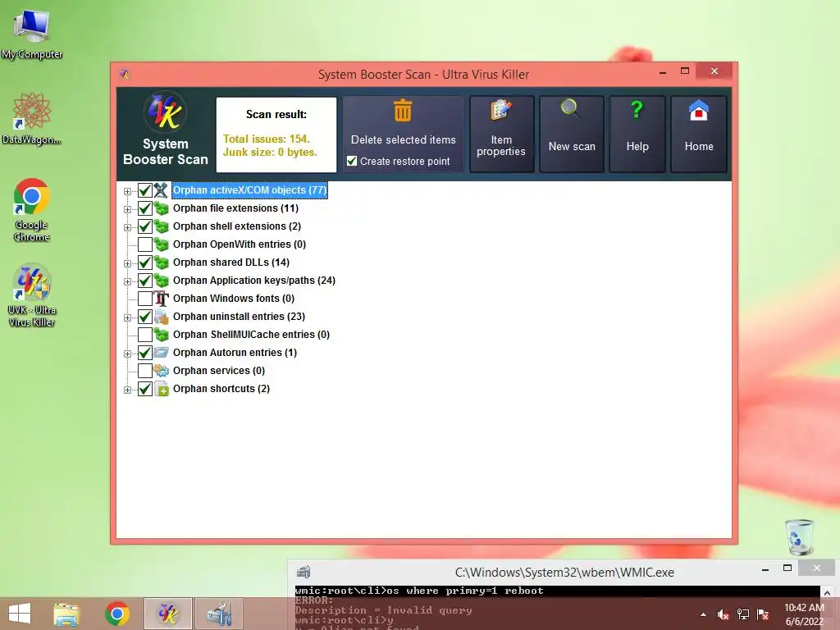
Task: Uncheck Orphan shared DLLs checkbox
Action: pos(144,262)
